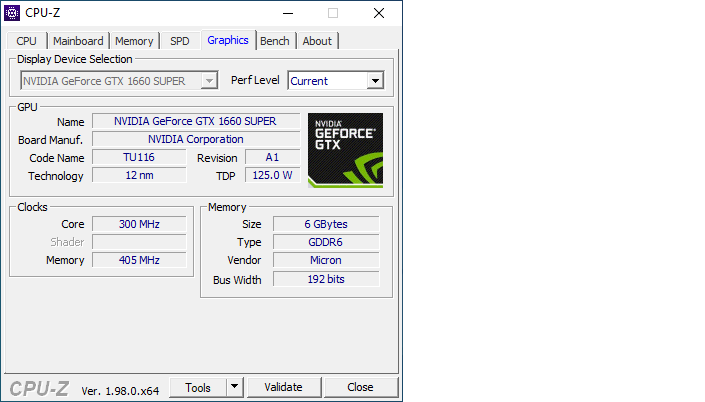Open the Tools dropdown arrow
The height and width of the screenshot is (402, 705).
click(234, 387)
